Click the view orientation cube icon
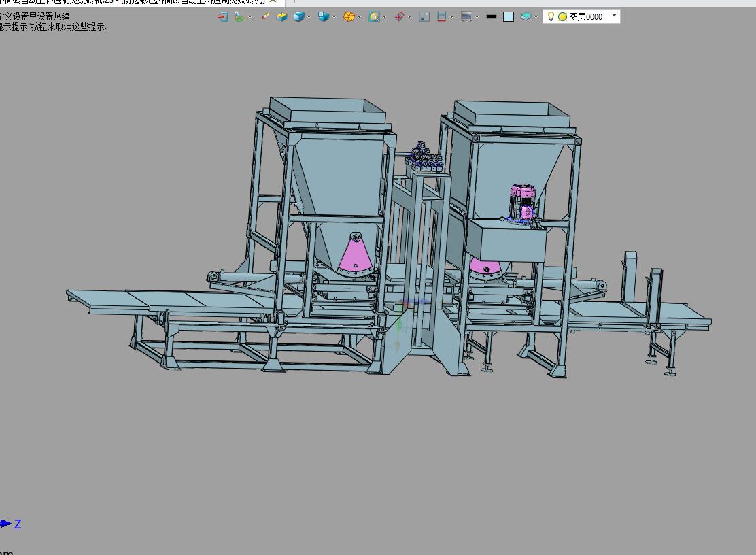The width and height of the screenshot is (756, 555). [323, 17]
